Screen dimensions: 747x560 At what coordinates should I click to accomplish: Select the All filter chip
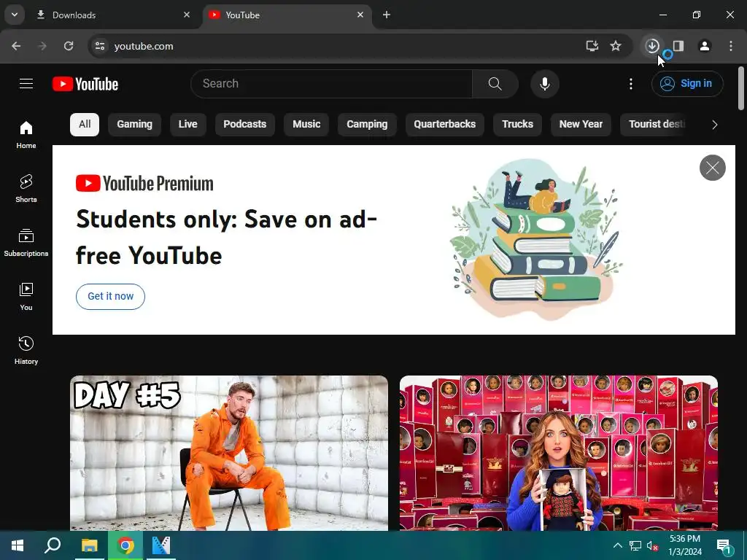coord(85,124)
